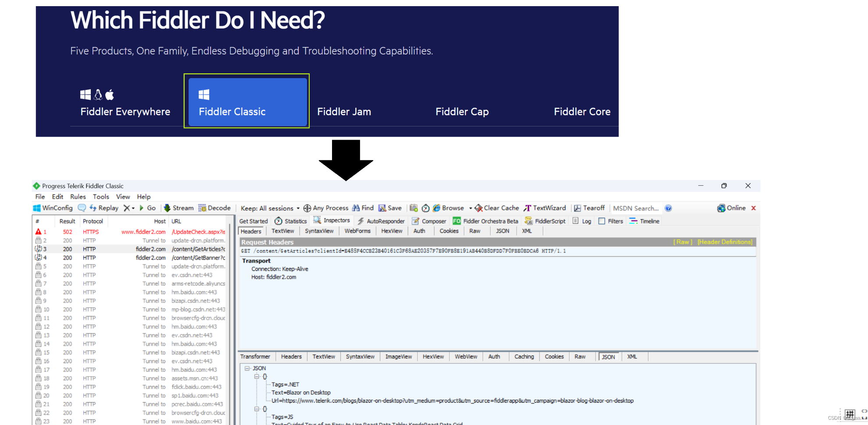
Task: Select Text=Blazor on Desktop tree item
Action: pos(301,393)
